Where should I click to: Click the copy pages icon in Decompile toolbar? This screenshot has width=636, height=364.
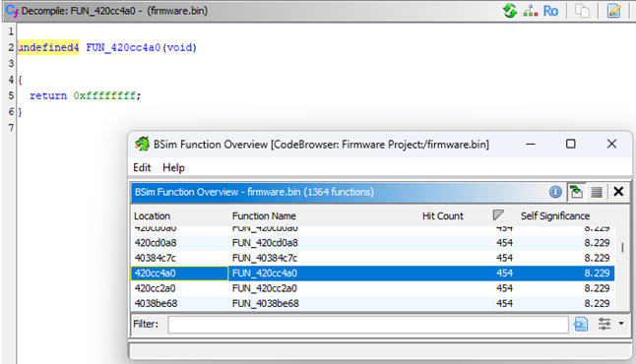[x=582, y=11]
